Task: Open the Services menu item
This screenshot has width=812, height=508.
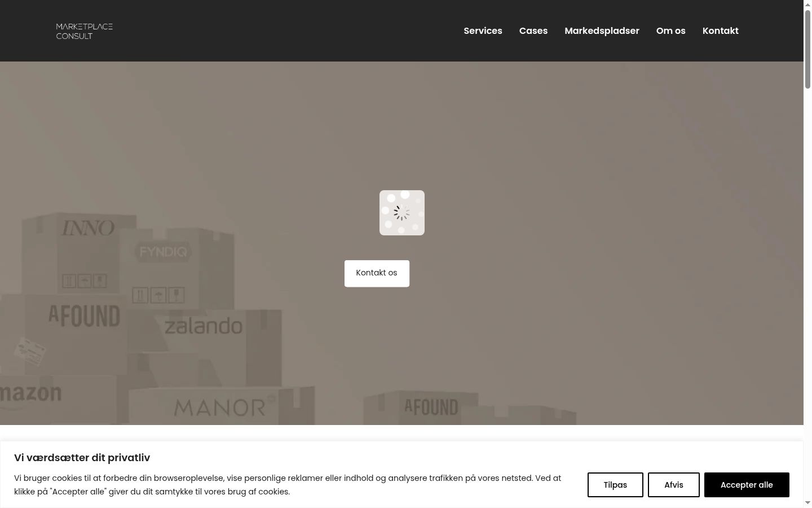Action: (483, 31)
